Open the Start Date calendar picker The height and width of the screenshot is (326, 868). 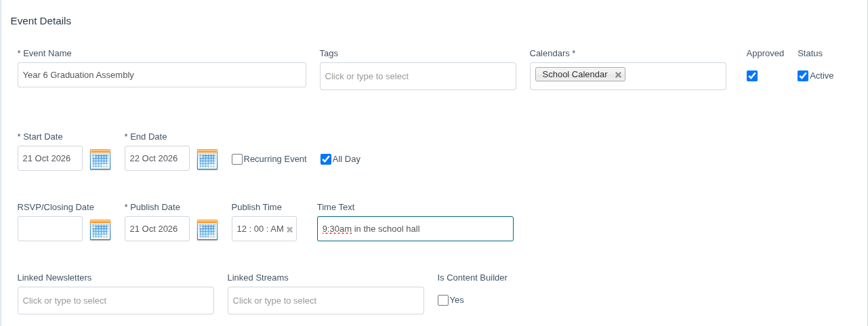100,159
